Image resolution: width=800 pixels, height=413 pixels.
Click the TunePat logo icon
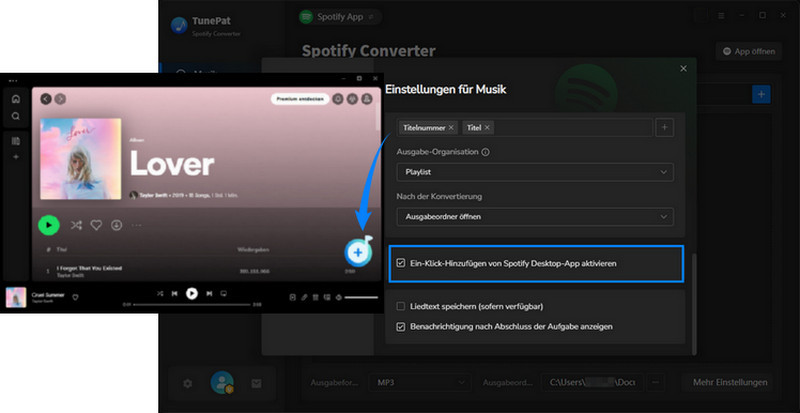[179, 26]
